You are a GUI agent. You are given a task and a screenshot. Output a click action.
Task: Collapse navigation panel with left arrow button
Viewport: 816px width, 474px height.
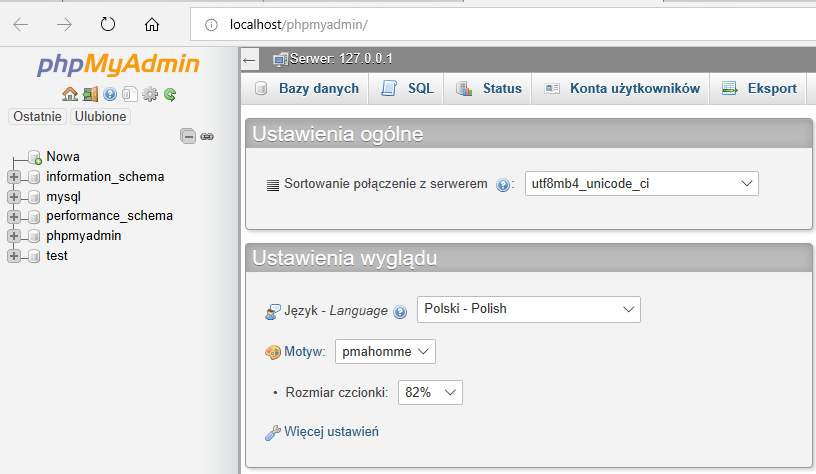[249, 60]
